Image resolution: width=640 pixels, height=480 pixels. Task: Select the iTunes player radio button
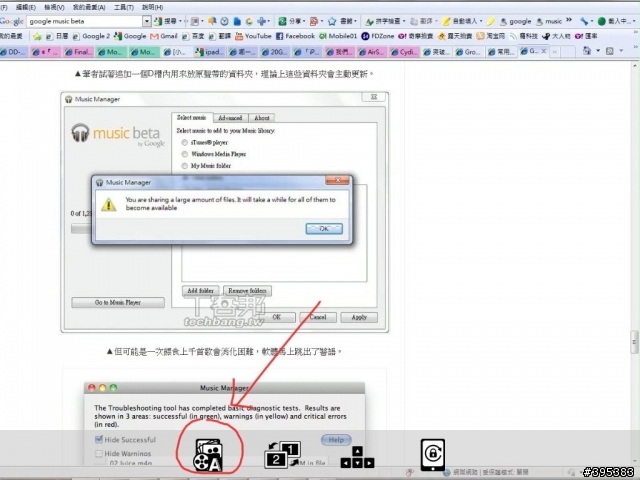click(x=184, y=142)
